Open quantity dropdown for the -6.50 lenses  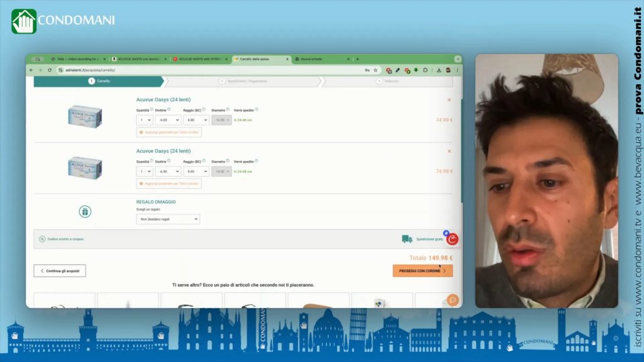pos(145,172)
